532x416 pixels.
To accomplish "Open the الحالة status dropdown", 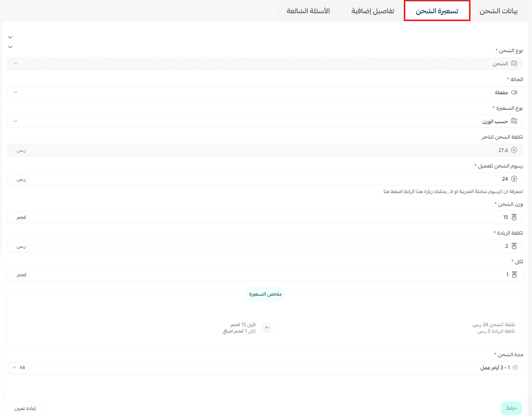I will coord(15,93).
